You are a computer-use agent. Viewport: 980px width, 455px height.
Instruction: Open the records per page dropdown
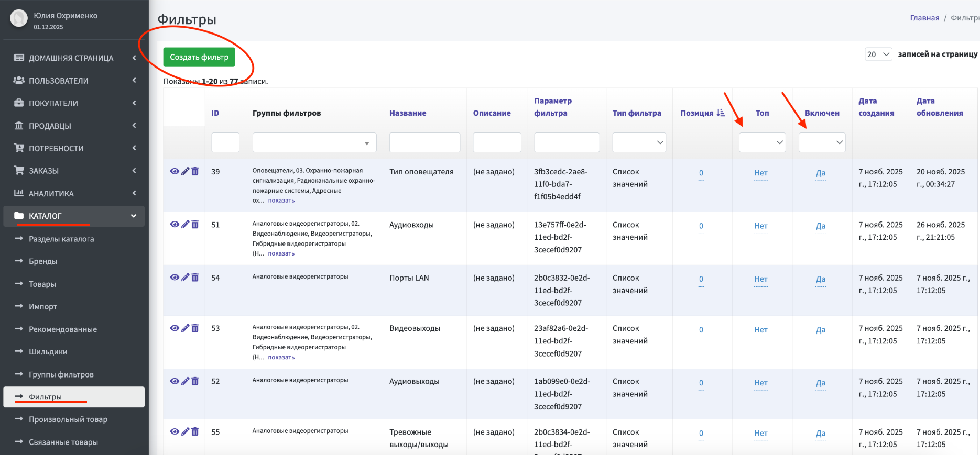(878, 54)
